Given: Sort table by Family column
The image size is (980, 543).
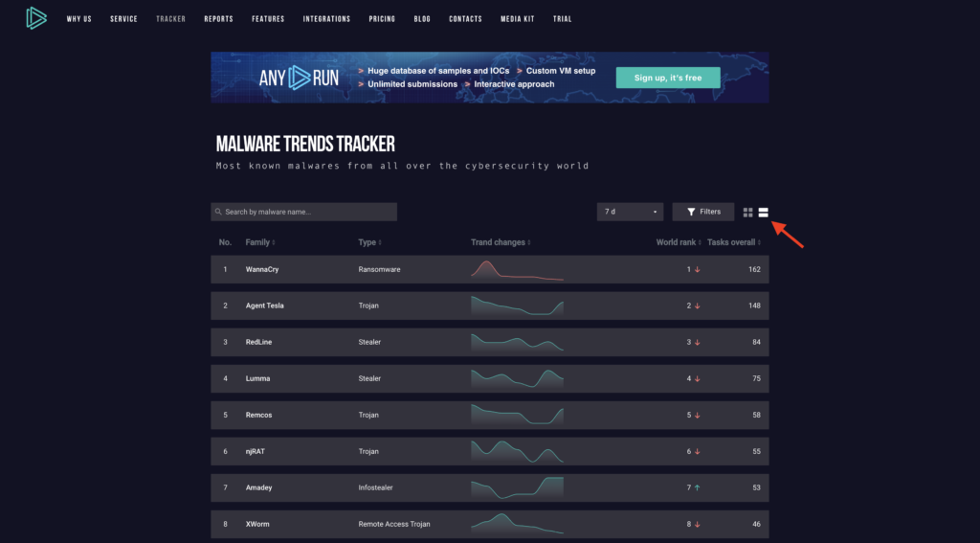Looking at the screenshot, I should (260, 242).
